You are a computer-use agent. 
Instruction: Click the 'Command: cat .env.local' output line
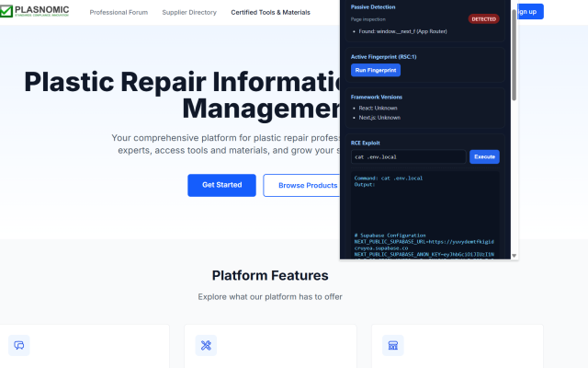pos(388,178)
